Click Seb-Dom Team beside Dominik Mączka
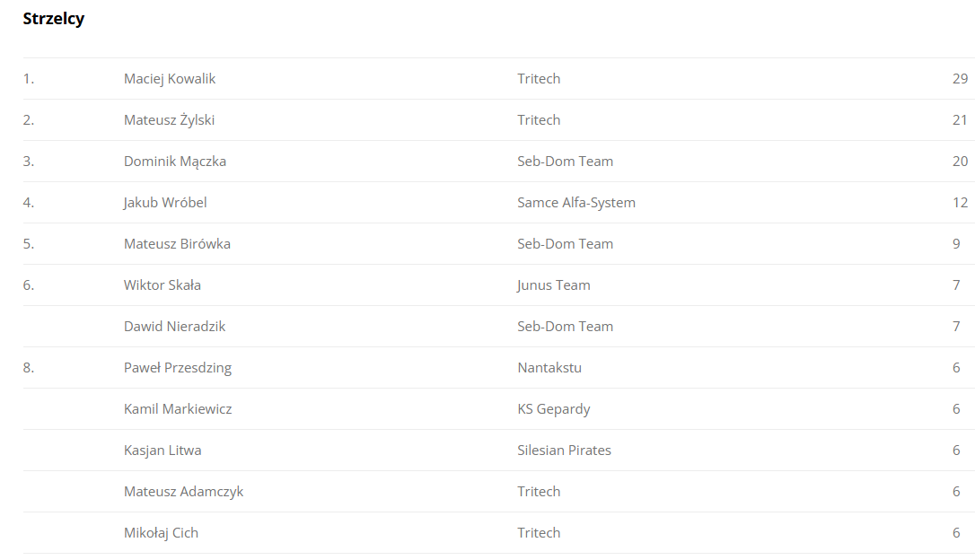The width and height of the screenshot is (975, 560). pos(566,162)
